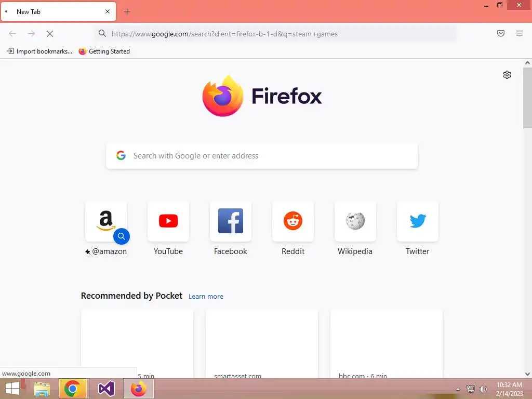The height and width of the screenshot is (399, 532).
Task: Open Learn more link beside Pocket heading
Action: click(206, 297)
